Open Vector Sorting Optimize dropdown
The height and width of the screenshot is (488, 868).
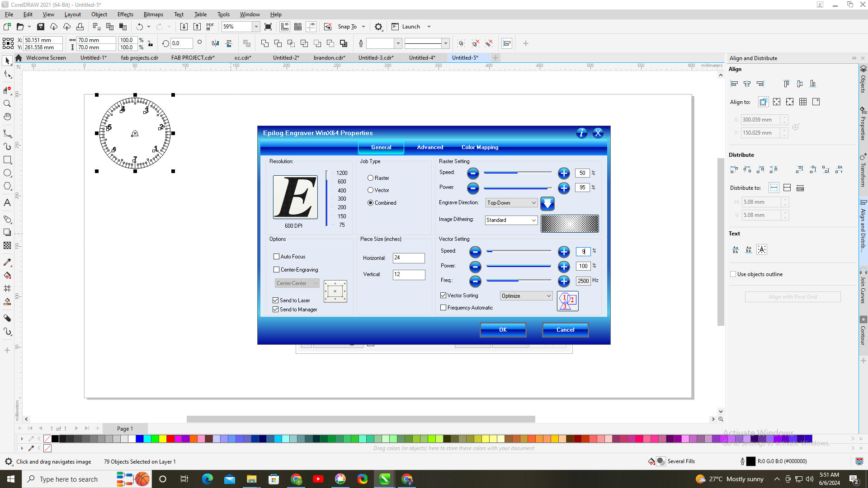click(x=526, y=296)
